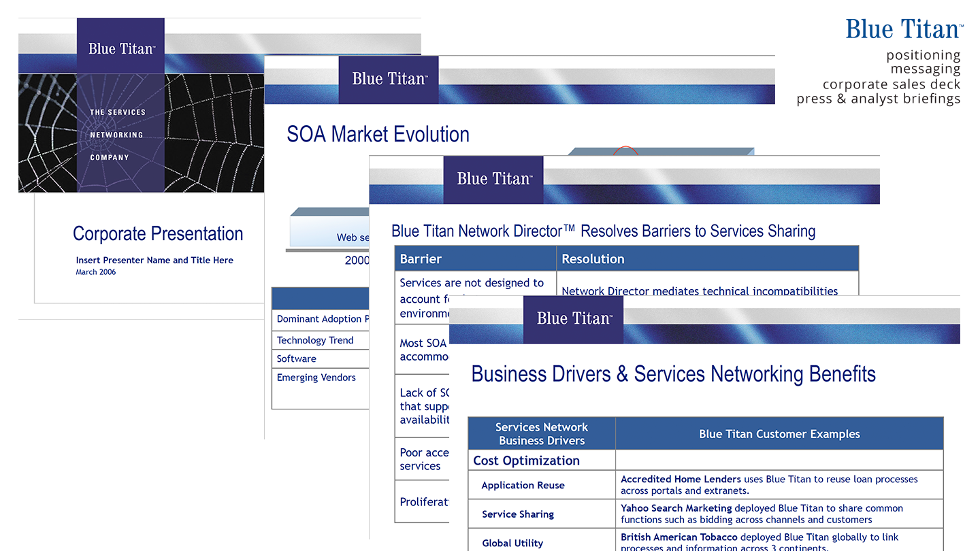
Task: Click the '2000' year label
Action: pos(357,261)
